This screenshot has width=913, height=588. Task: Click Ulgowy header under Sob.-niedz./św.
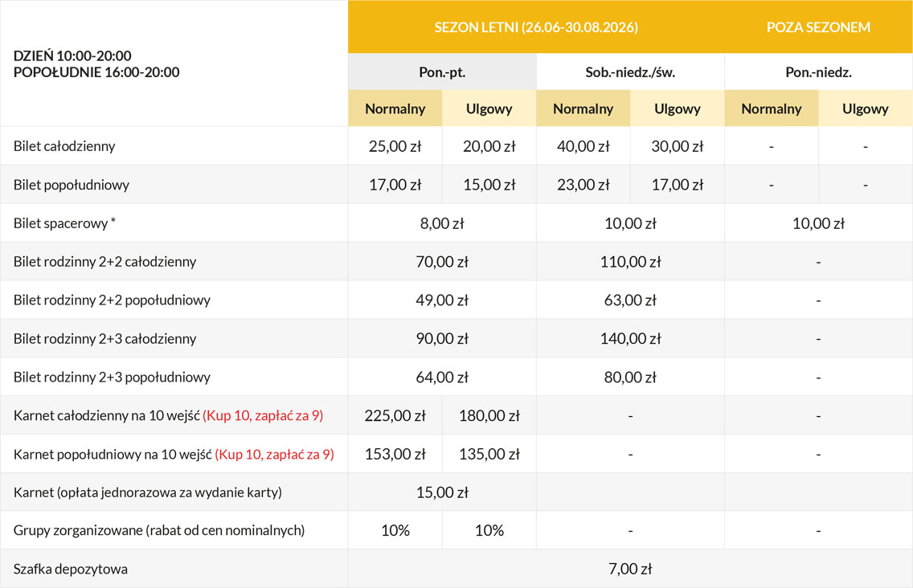click(x=677, y=108)
